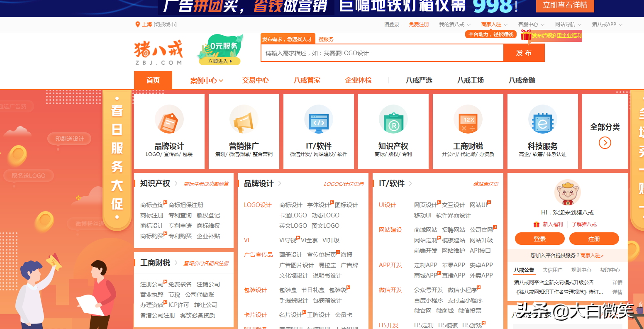Image resolution: width=644 pixels, height=329 pixels.
Task: Expand the 品牌设计 section heading arrow
Action: 280,183
